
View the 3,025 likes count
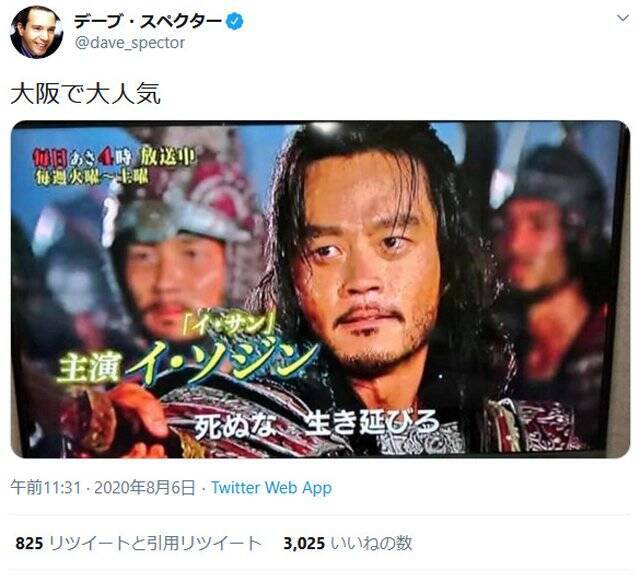(304, 543)
